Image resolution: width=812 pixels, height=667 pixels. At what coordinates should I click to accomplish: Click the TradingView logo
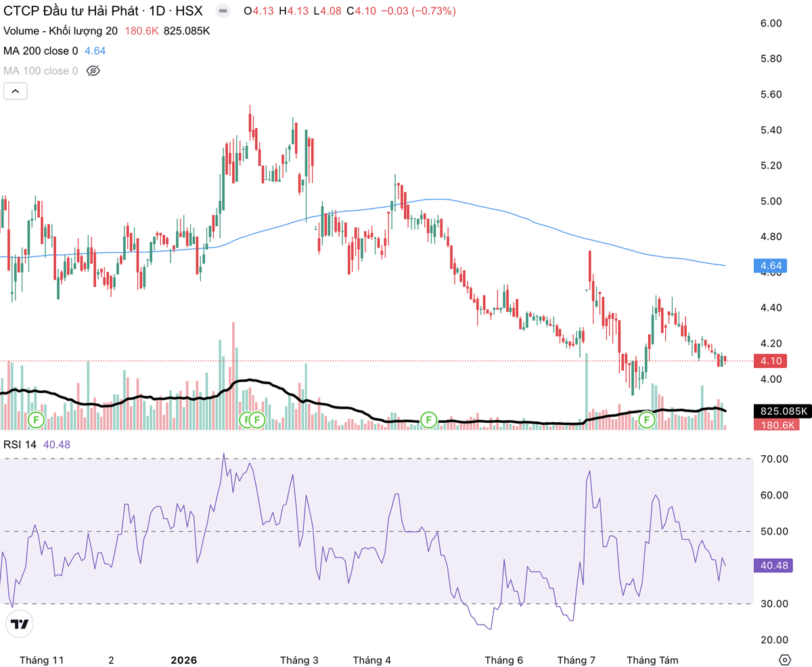(20, 624)
